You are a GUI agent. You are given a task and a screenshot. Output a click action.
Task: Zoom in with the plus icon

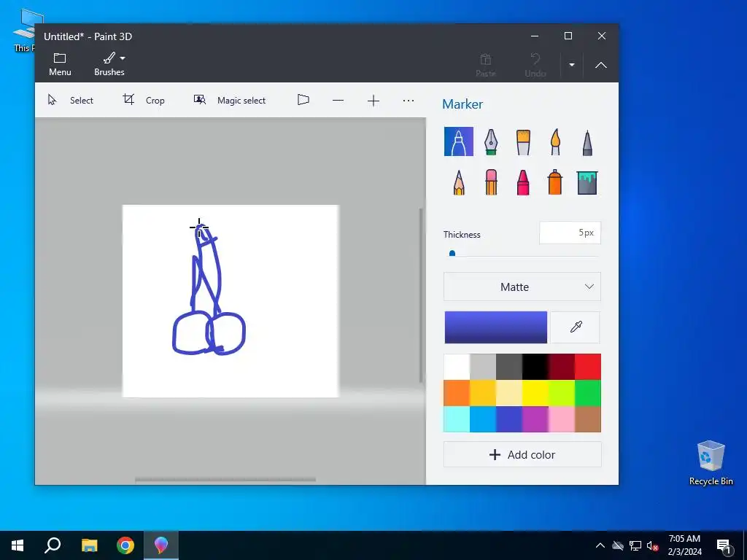373,101
